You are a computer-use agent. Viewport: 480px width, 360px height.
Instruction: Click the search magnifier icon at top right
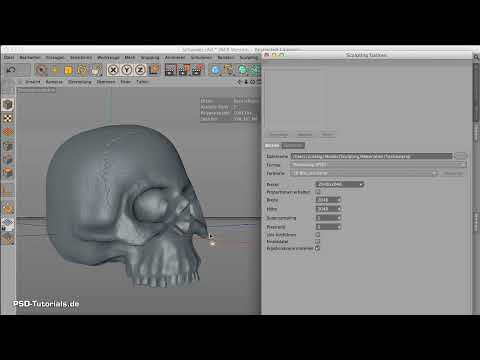[476, 58]
